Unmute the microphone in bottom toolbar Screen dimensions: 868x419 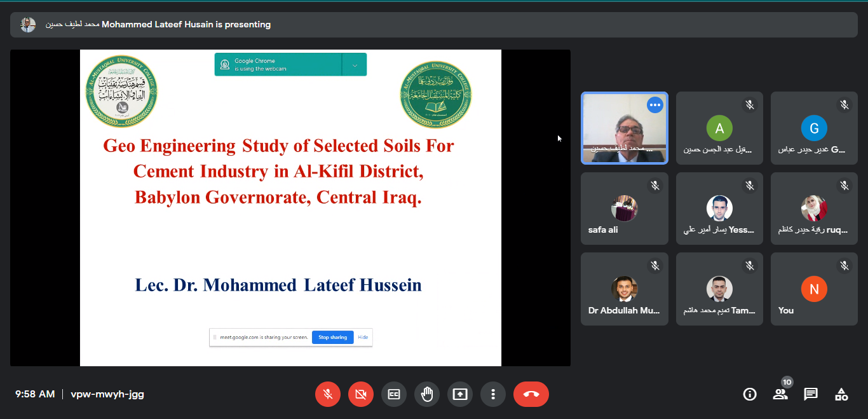pyautogui.click(x=328, y=394)
